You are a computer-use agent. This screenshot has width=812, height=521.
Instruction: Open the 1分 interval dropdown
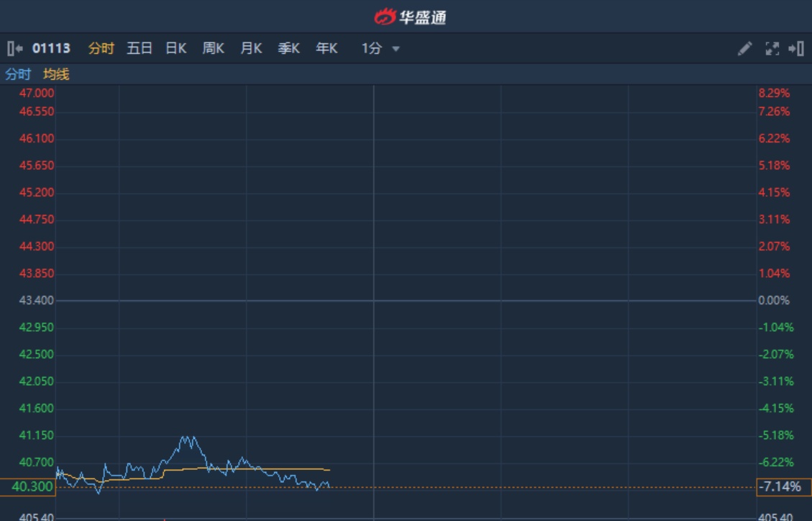coord(371,49)
